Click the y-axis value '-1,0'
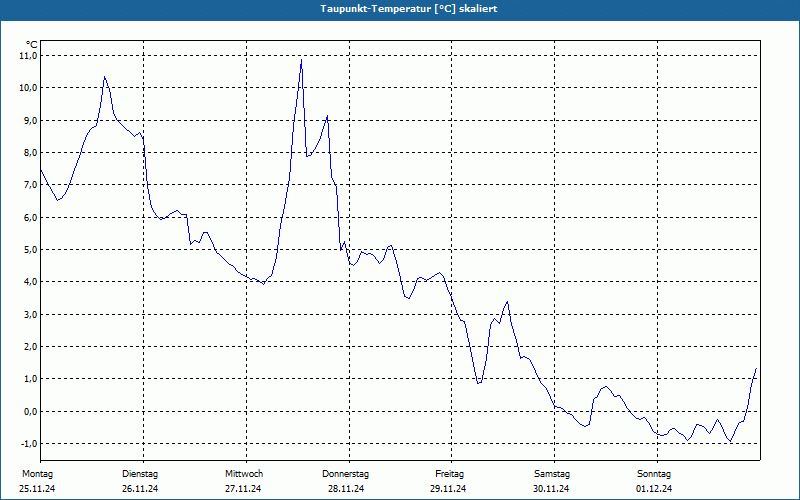 [29, 443]
